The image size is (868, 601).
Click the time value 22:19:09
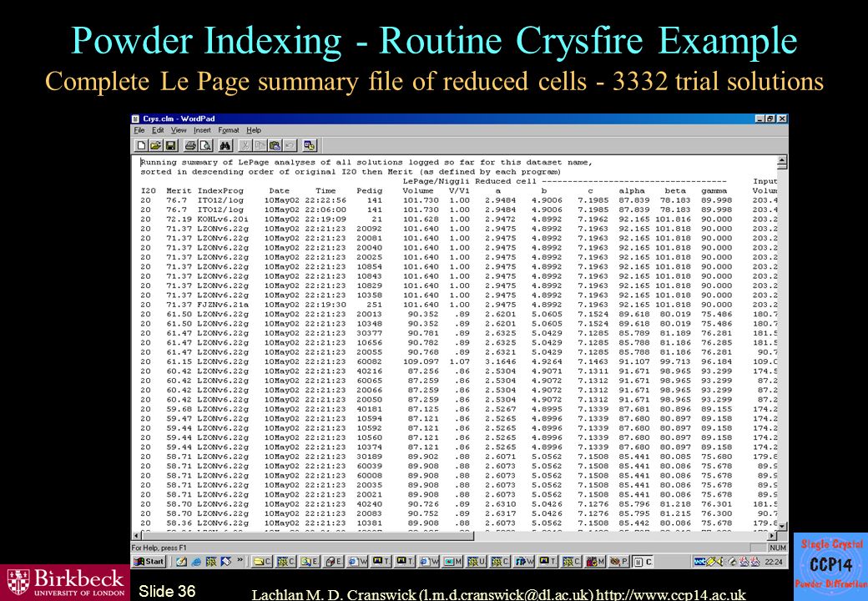pos(325,220)
